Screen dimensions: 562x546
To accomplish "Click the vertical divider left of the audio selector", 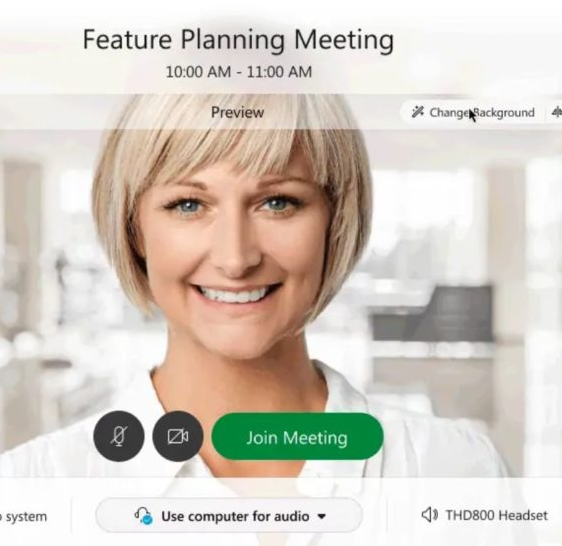I will pos(71,516).
